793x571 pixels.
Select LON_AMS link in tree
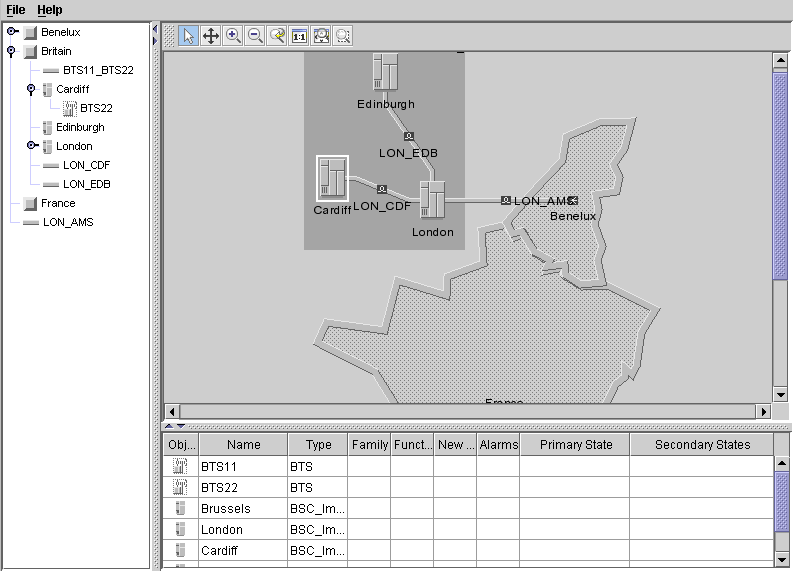[x=67, y=222]
